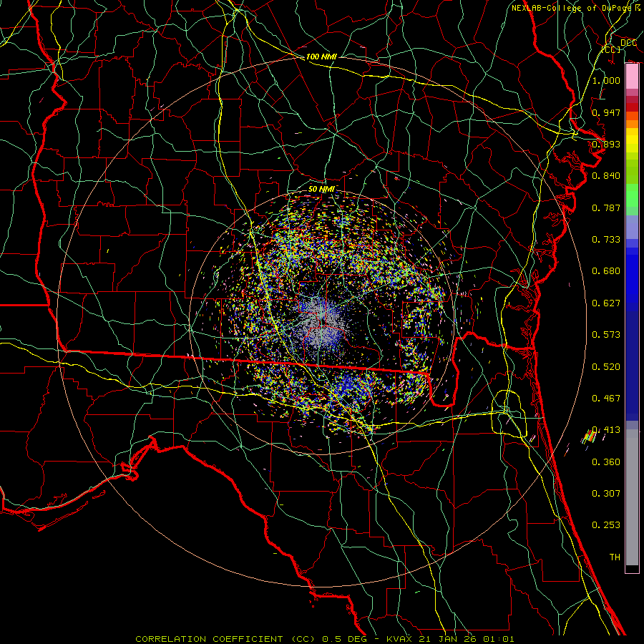
Task: Click the 0.360 legend value
Action: (606, 462)
